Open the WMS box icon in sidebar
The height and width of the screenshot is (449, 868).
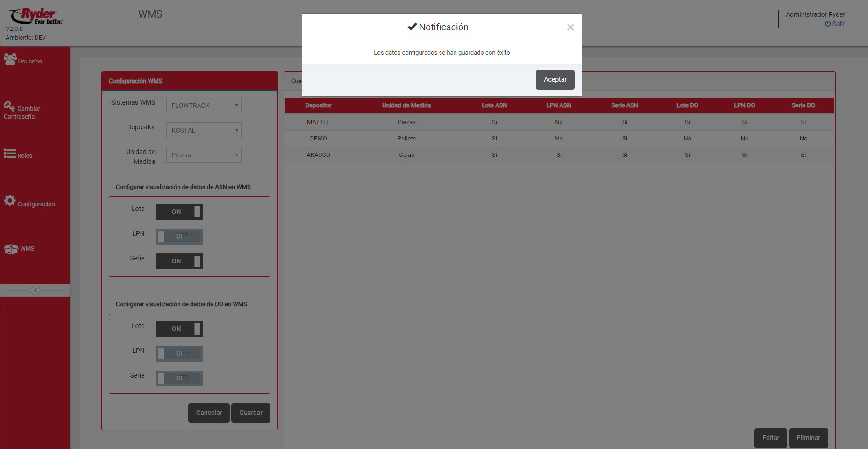[x=11, y=249]
